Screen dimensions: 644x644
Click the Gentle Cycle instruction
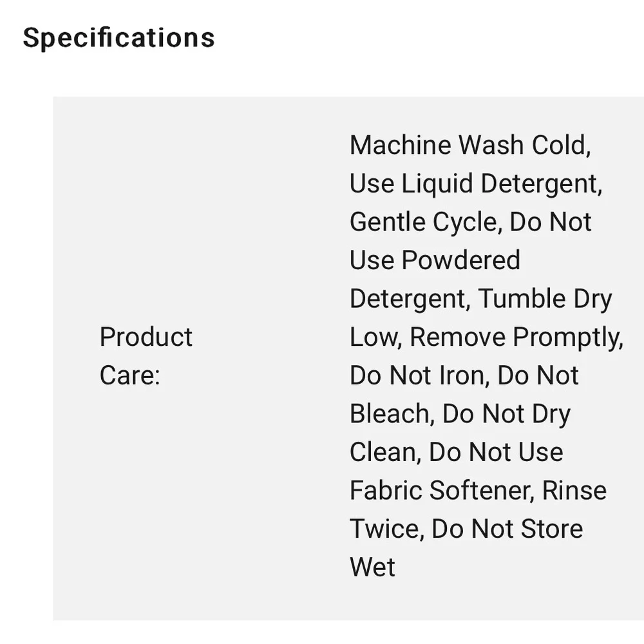point(424,222)
